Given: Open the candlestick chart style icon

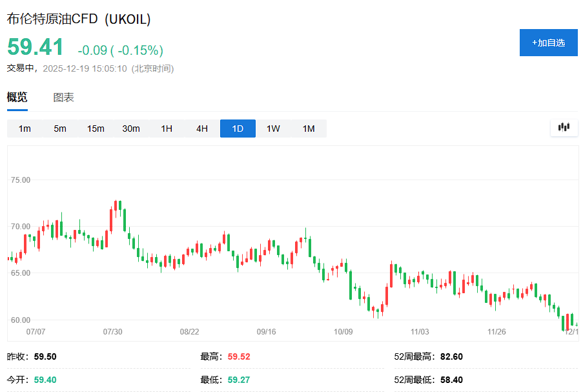Looking at the screenshot, I should tap(563, 128).
